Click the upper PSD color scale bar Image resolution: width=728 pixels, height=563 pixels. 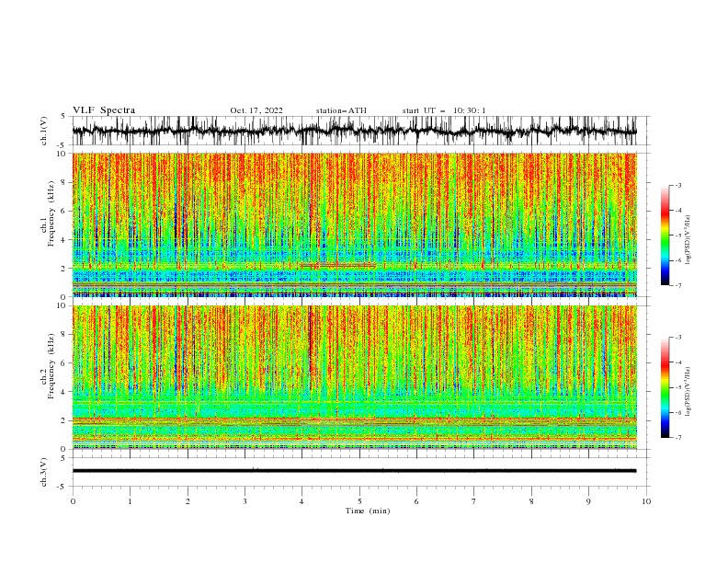pos(665,236)
